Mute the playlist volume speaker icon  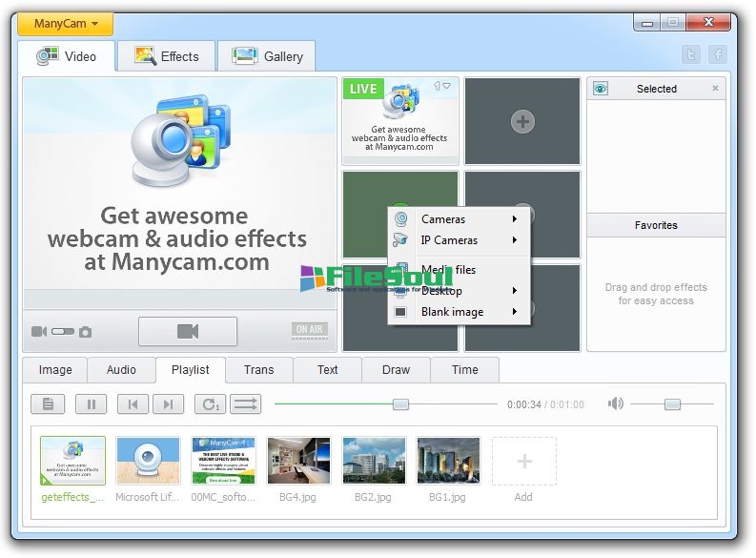pyautogui.click(x=615, y=404)
